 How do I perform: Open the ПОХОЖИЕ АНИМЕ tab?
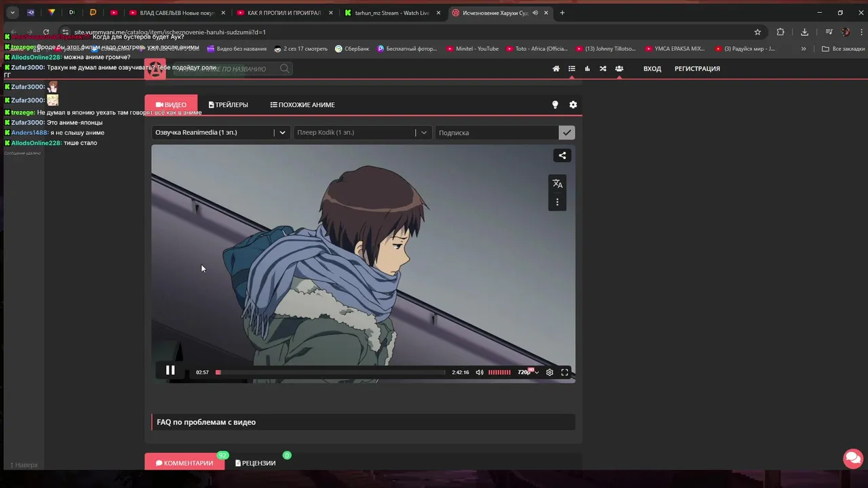(302, 104)
